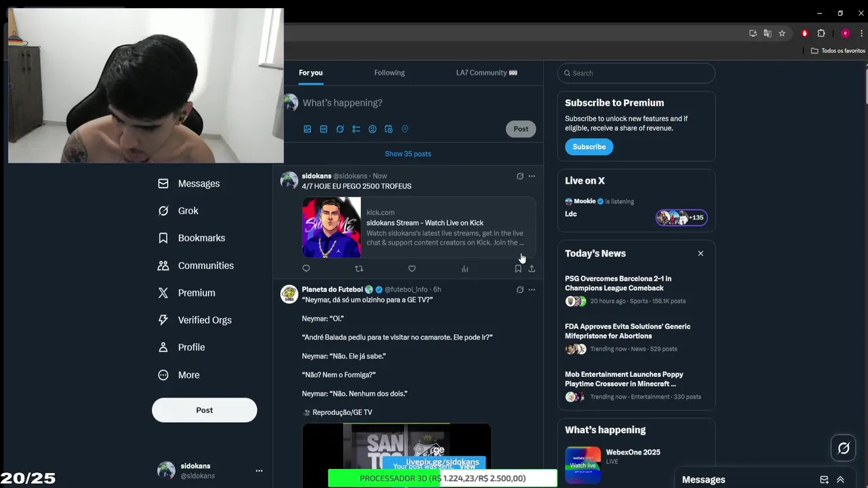Open Grok in sidebar
868x488 pixels.
click(x=178, y=211)
